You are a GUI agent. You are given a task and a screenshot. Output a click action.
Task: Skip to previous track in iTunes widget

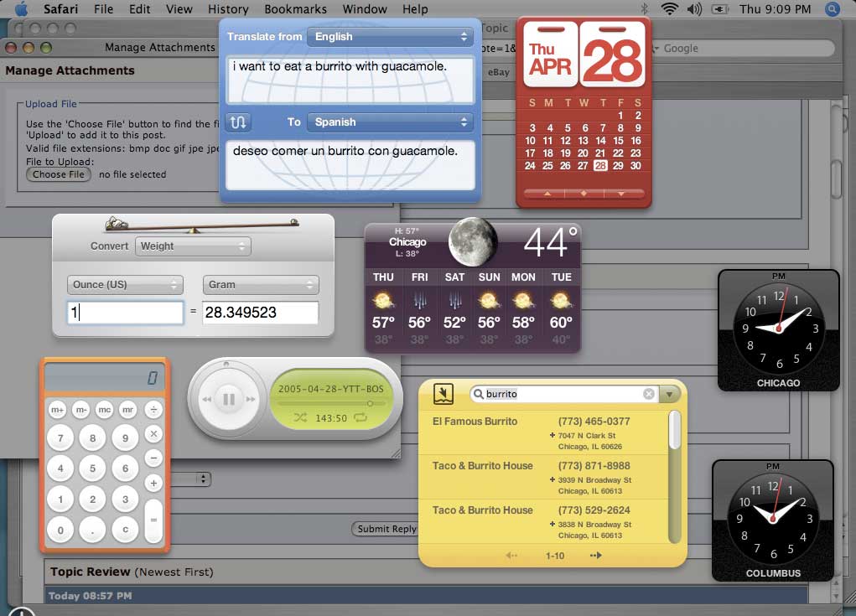(207, 400)
